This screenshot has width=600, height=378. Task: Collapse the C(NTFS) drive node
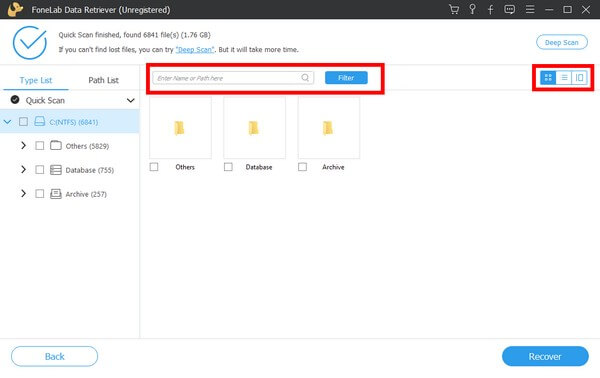[7, 122]
